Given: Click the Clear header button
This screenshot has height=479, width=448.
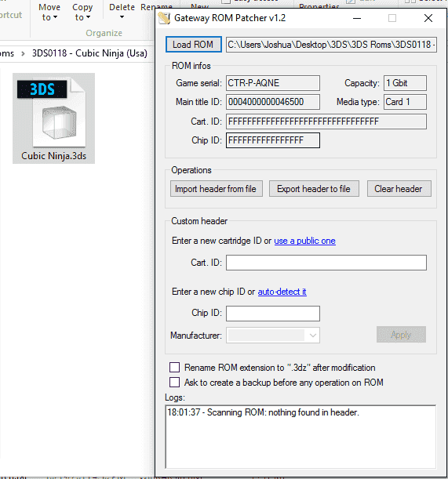Looking at the screenshot, I should (399, 189).
